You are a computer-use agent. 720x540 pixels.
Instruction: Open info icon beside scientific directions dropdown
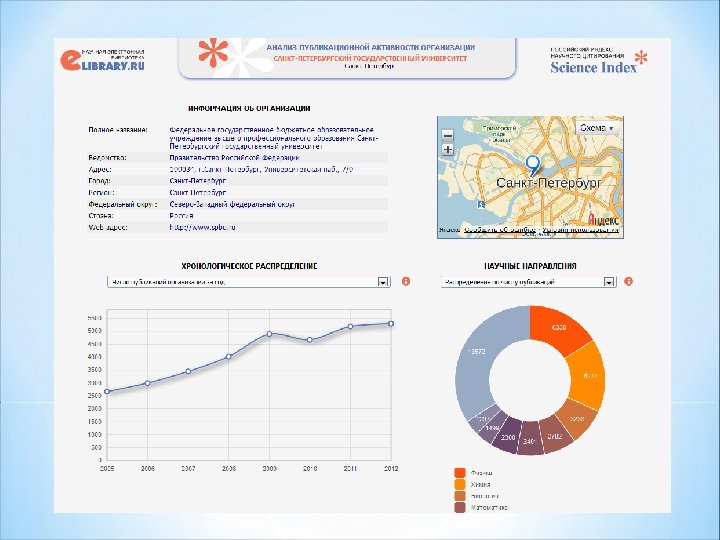pos(629,281)
